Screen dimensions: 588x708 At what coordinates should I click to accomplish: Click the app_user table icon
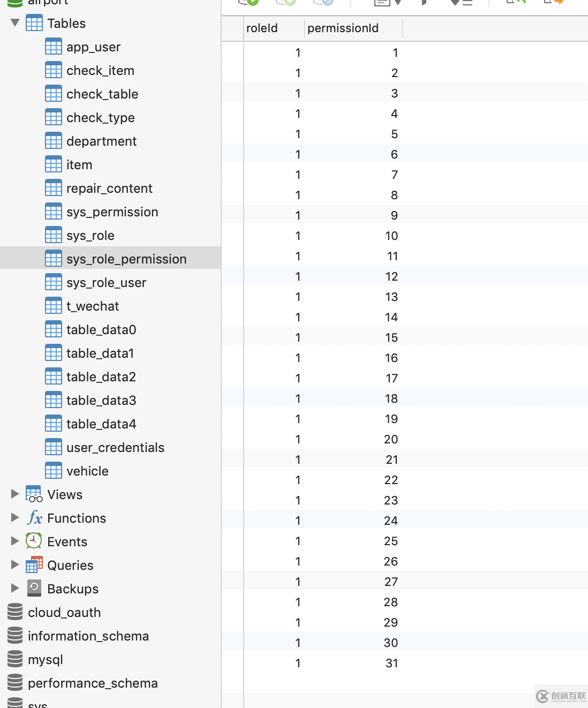(x=54, y=47)
